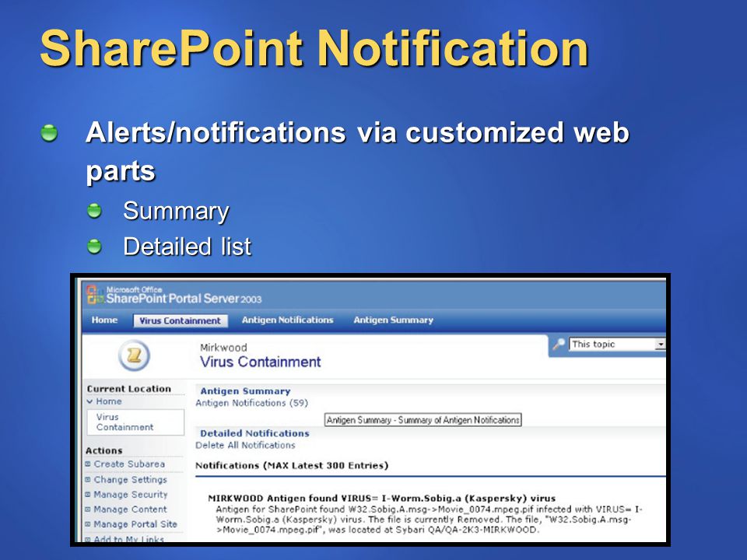Click the Create Subarea bullet icon
This screenshot has height=560, width=747.
(88, 464)
